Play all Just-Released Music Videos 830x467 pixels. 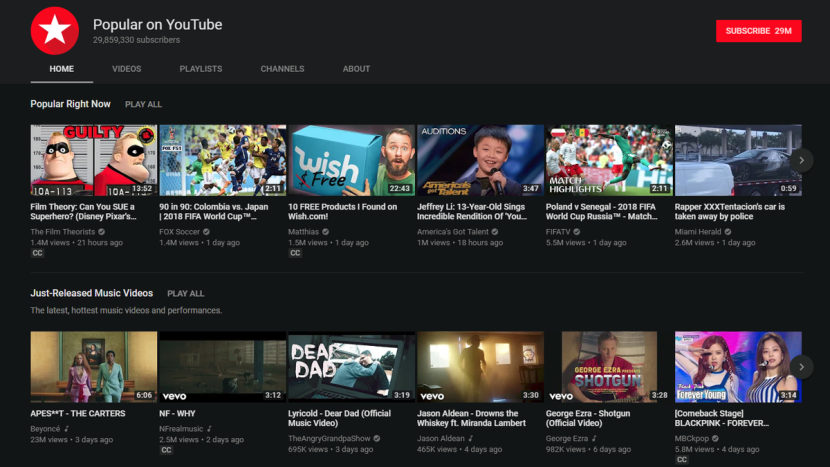click(185, 294)
